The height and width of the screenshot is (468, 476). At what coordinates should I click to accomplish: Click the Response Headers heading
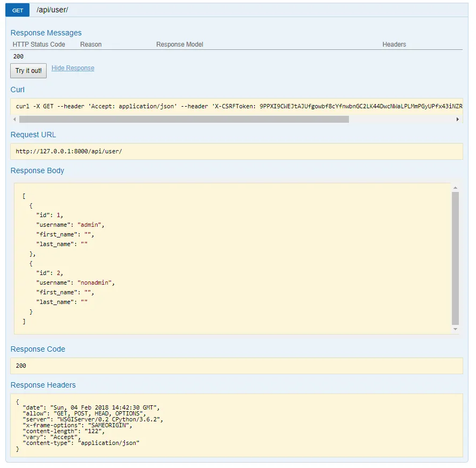[x=43, y=385]
